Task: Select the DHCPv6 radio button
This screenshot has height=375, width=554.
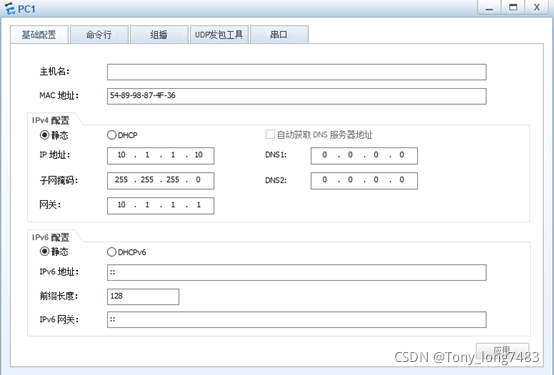Action: pos(112,252)
